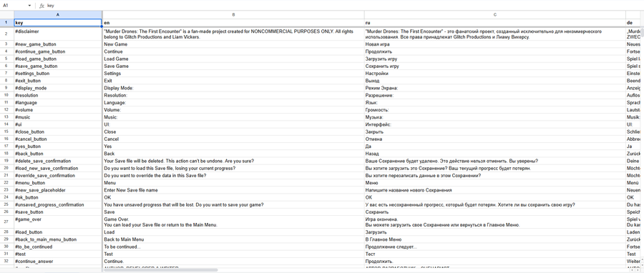Select row 2 header
This screenshot has height=273, width=644.
[x=6, y=34]
